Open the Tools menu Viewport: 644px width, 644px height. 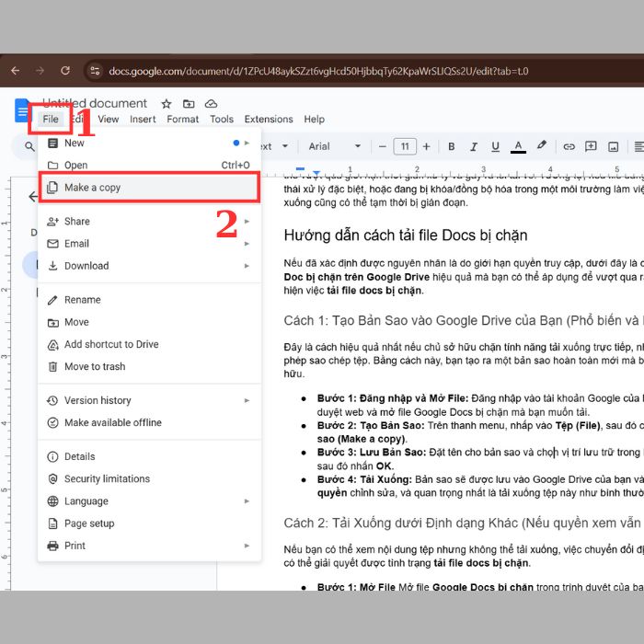tap(222, 119)
